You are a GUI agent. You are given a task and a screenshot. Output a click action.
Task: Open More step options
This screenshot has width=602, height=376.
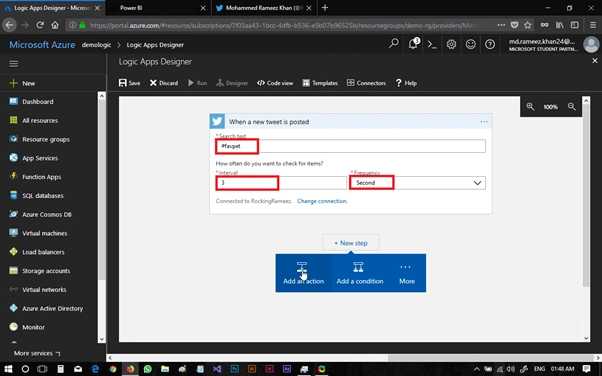[407, 273]
